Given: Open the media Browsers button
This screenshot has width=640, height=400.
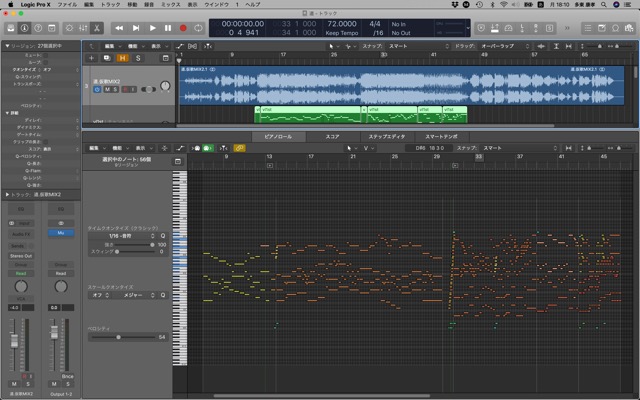Looking at the screenshot, I should [629, 28].
